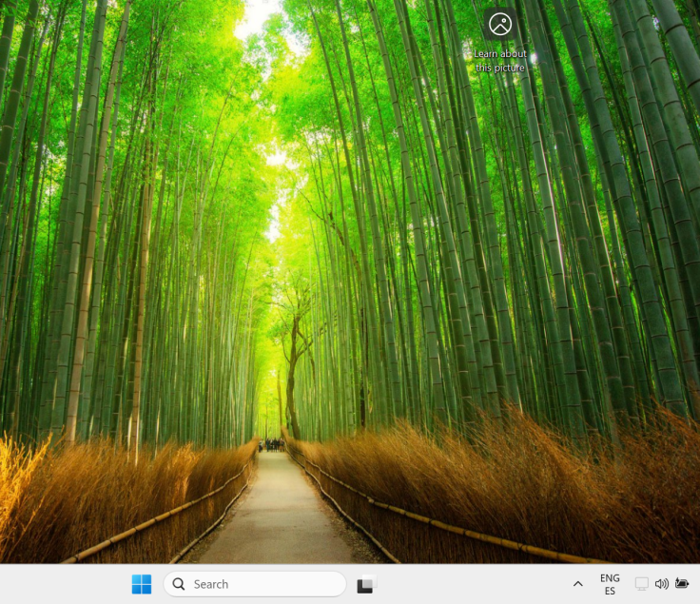700x604 pixels.
Task: Click the middle of the paved footpath
Action: point(276,514)
